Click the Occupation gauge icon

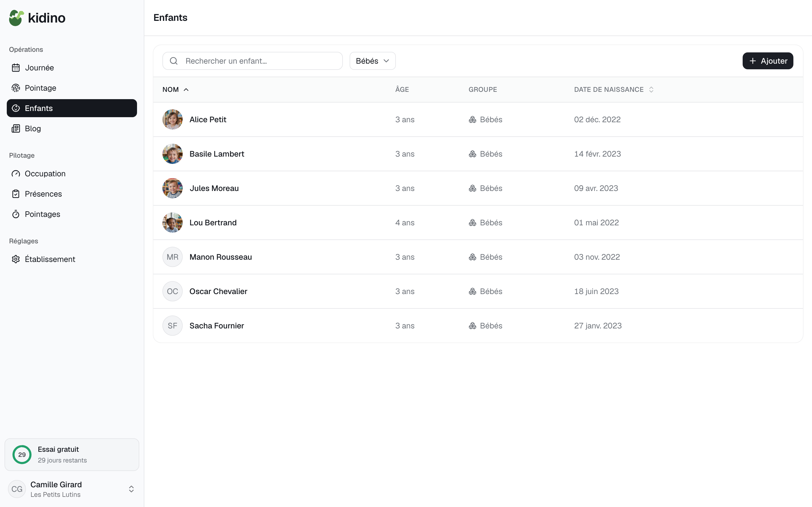(x=16, y=174)
